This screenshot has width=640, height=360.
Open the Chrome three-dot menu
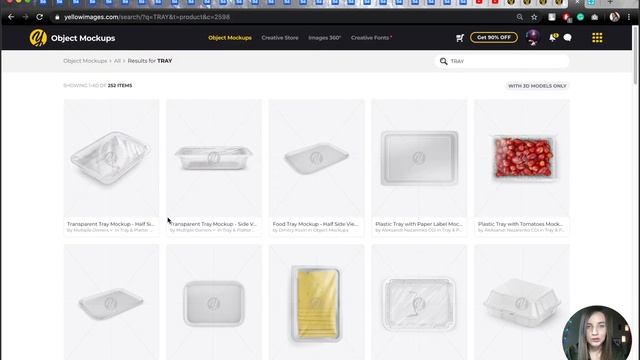629,17
